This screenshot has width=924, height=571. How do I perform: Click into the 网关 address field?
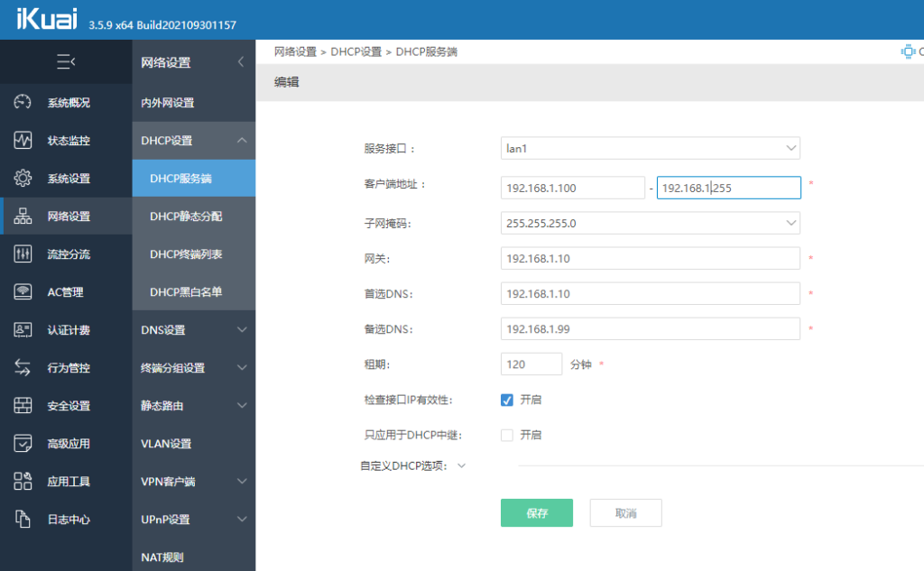point(650,259)
